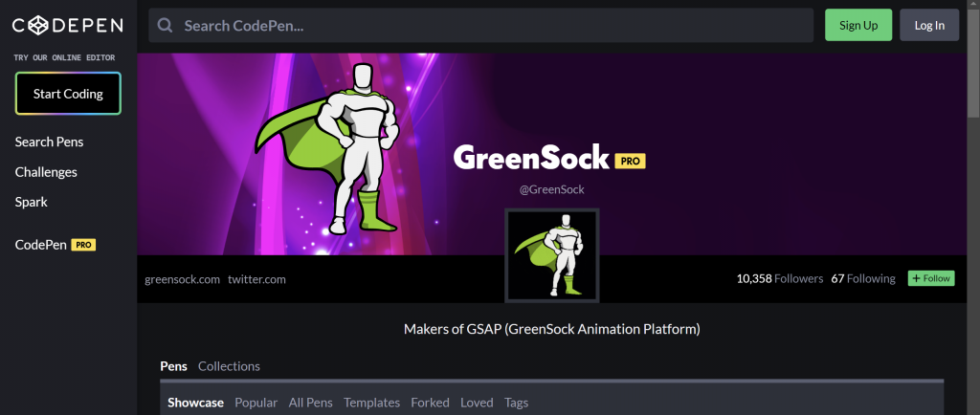Image resolution: width=980 pixels, height=415 pixels.
Task: Select the All Pens sub-tab
Action: click(x=311, y=403)
